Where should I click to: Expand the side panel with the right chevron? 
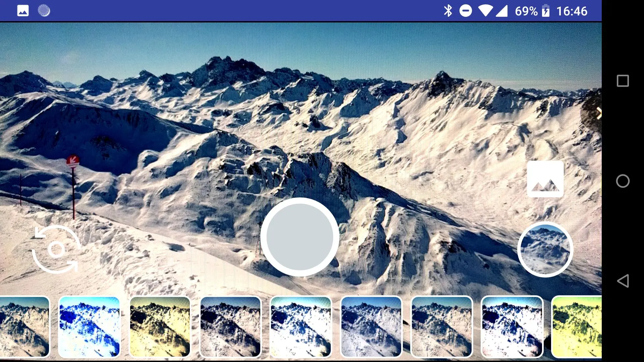point(599,113)
